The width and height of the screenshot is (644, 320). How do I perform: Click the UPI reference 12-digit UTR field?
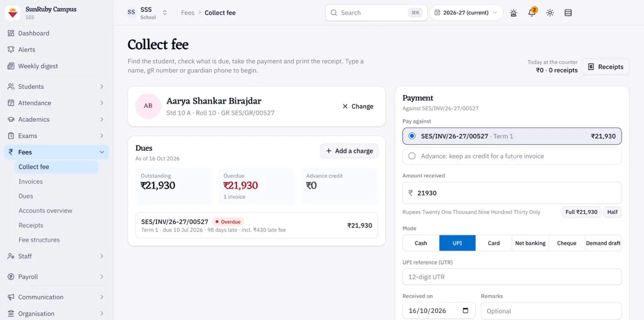click(x=512, y=277)
